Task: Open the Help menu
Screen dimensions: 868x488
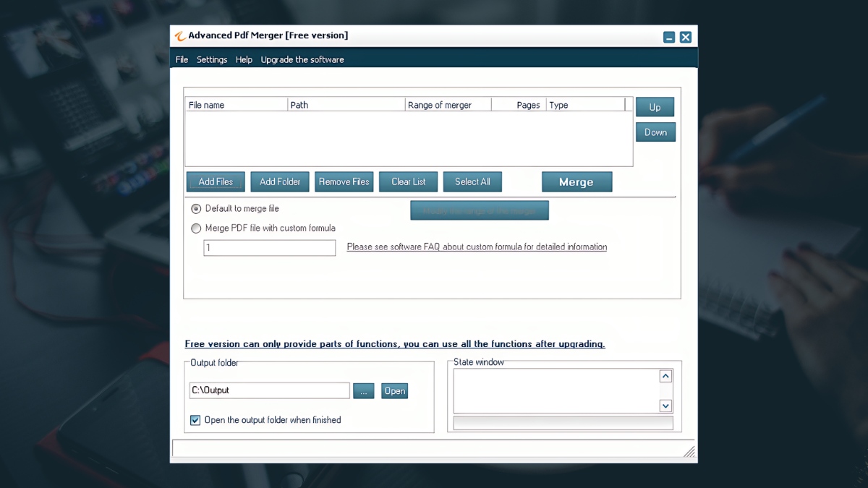Action: click(x=244, y=59)
